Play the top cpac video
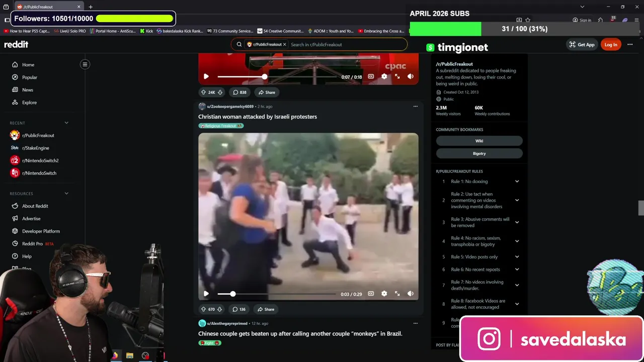Screen dimensions: 644x362 click(x=206, y=76)
